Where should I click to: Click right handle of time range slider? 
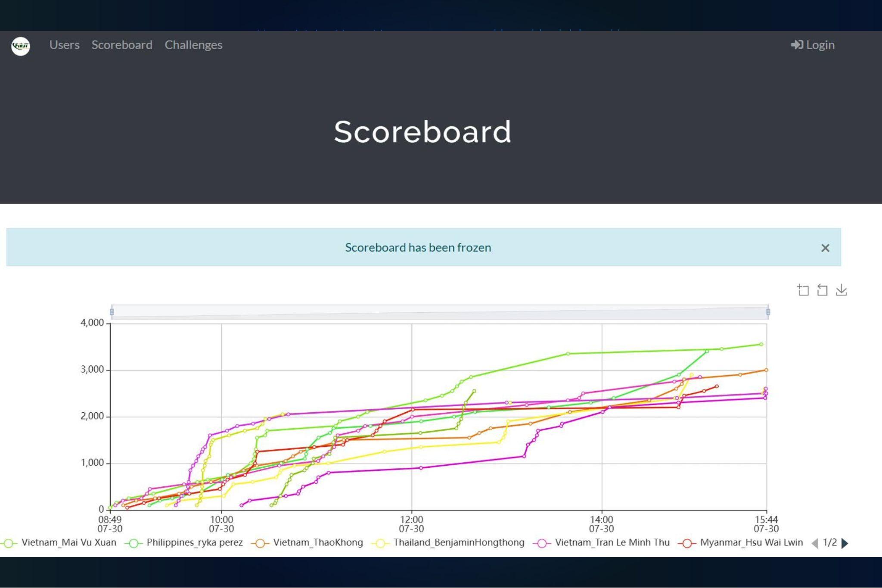point(768,312)
